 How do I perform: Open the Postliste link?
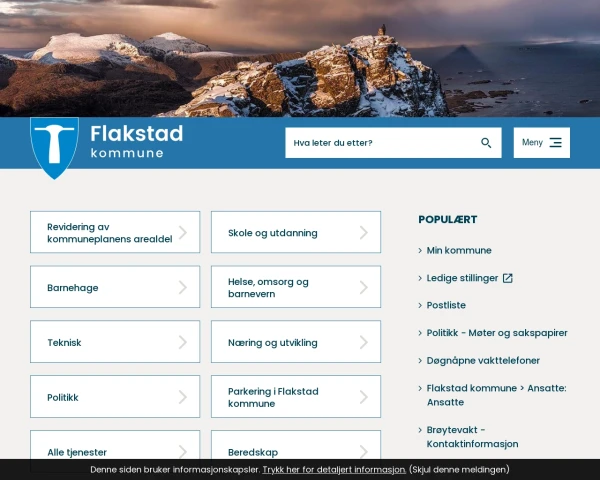point(446,305)
